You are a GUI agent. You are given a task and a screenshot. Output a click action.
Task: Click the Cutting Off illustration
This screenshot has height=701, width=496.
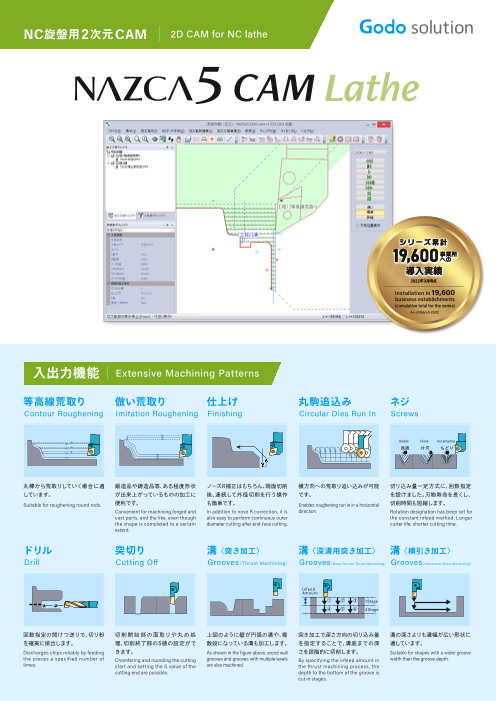(155, 600)
